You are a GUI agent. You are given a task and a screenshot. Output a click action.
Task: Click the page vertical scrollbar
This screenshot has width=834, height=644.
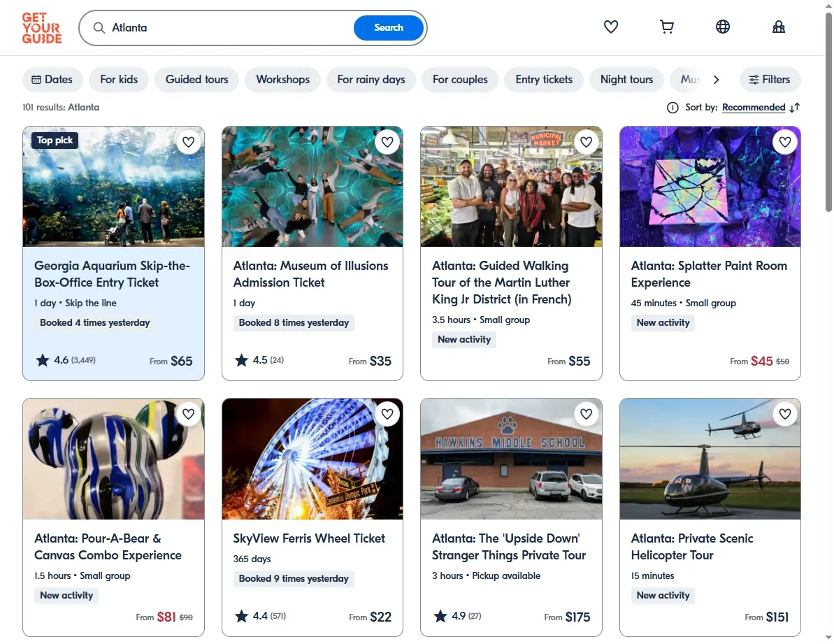point(828,113)
